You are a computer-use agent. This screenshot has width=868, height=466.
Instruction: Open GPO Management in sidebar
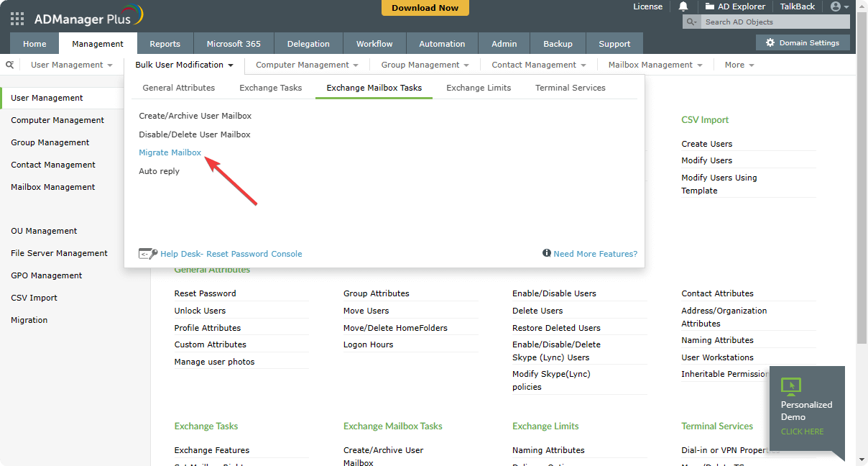[x=47, y=275]
